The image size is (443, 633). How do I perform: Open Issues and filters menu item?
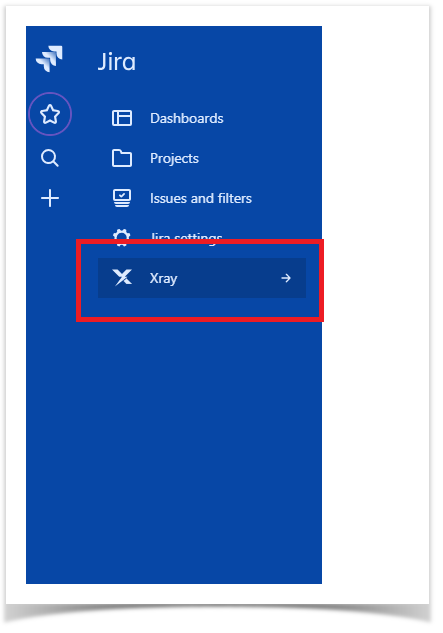202,198
